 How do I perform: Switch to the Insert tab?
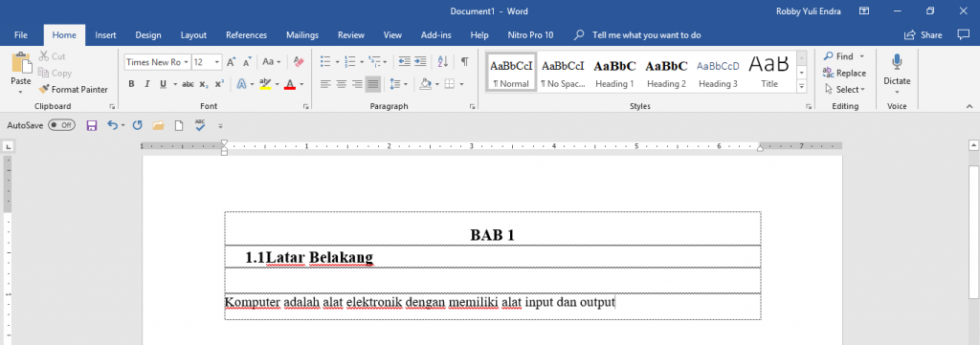pyautogui.click(x=105, y=35)
